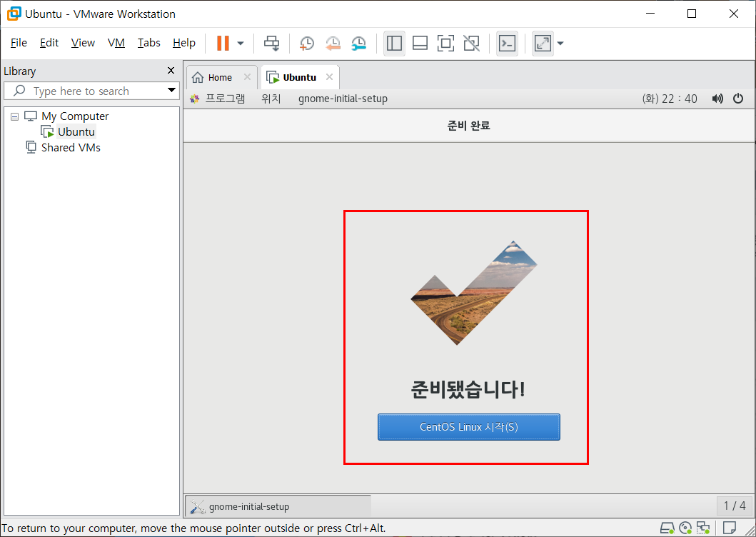Open the View menu
This screenshot has height=537, width=756.
[83, 43]
